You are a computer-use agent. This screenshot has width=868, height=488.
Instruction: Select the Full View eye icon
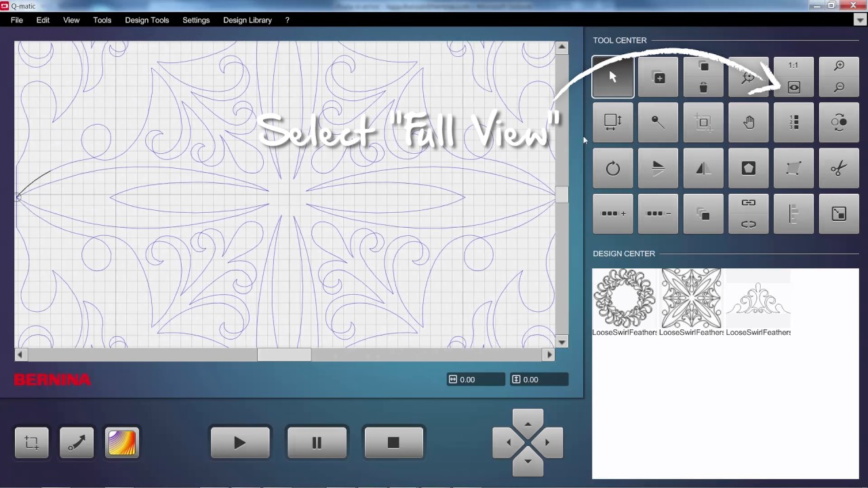(793, 87)
